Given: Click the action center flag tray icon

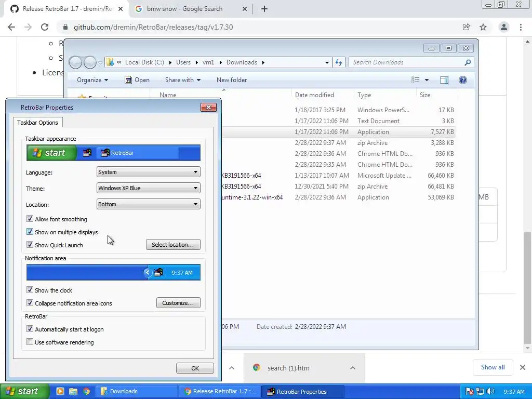Looking at the screenshot, I should [x=470, y=392].
